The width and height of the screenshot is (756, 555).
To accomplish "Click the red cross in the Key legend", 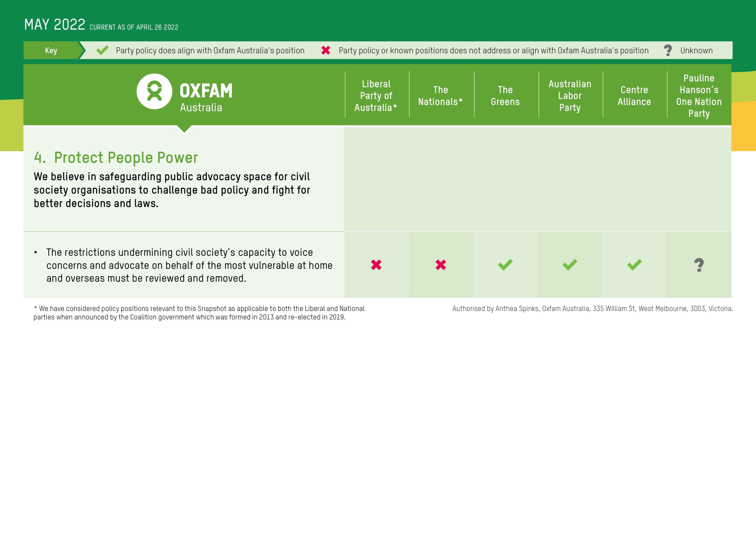I will point(326,50).
